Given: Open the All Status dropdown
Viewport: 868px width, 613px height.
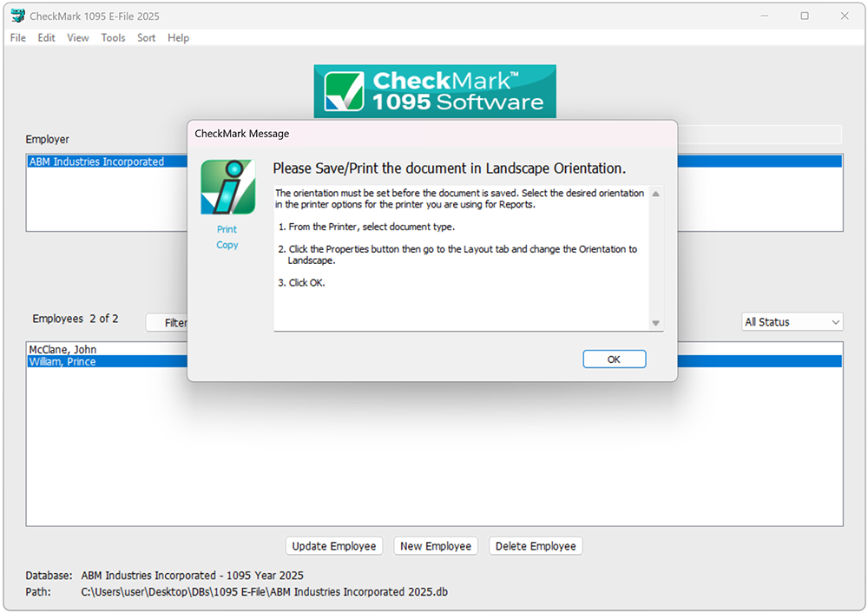Looking at the screenshot, I should pos(792,322).
